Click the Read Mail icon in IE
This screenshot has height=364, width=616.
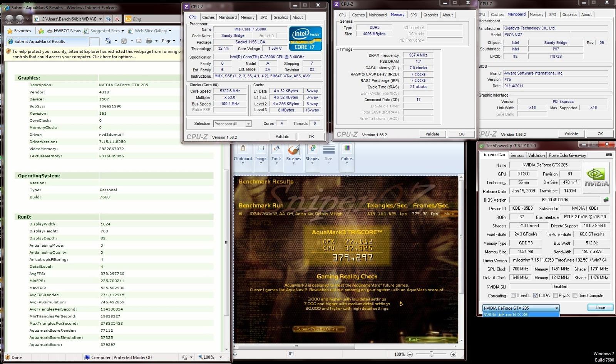coord(139,41)
